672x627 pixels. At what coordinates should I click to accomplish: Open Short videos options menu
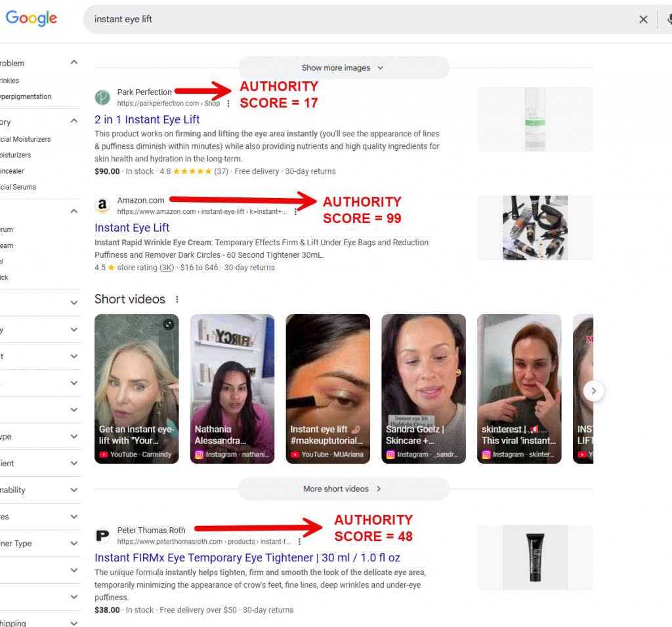pyautogui.click(x=177, y=299)
